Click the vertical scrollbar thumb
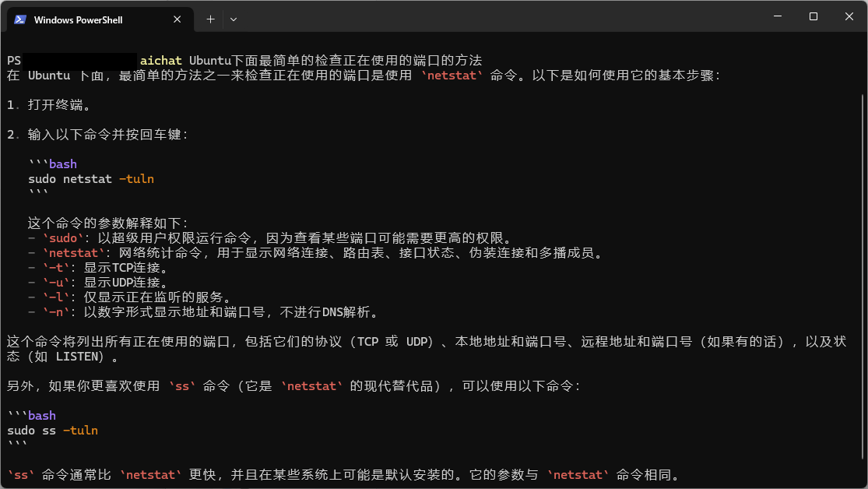 (x=863, y=277)
